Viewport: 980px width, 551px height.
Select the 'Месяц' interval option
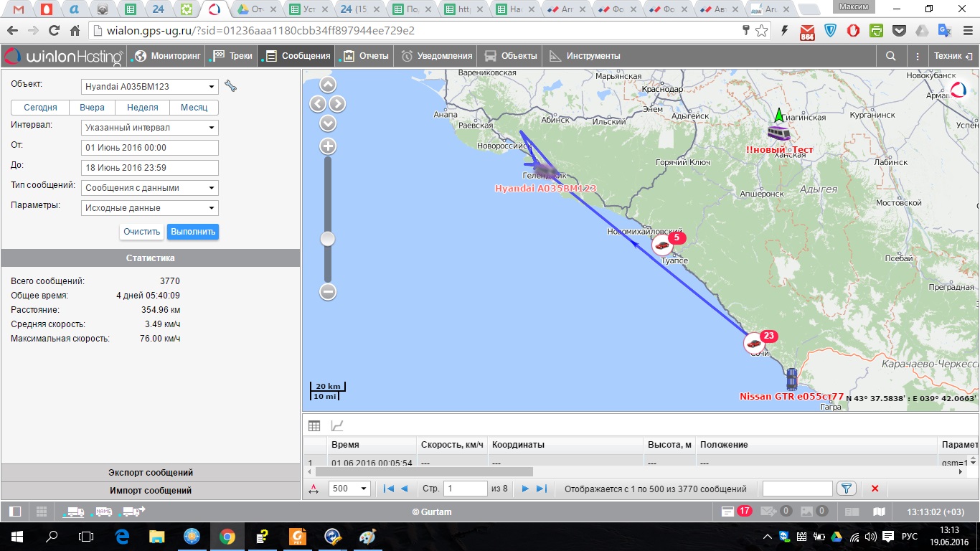click(x=194, y=108)
